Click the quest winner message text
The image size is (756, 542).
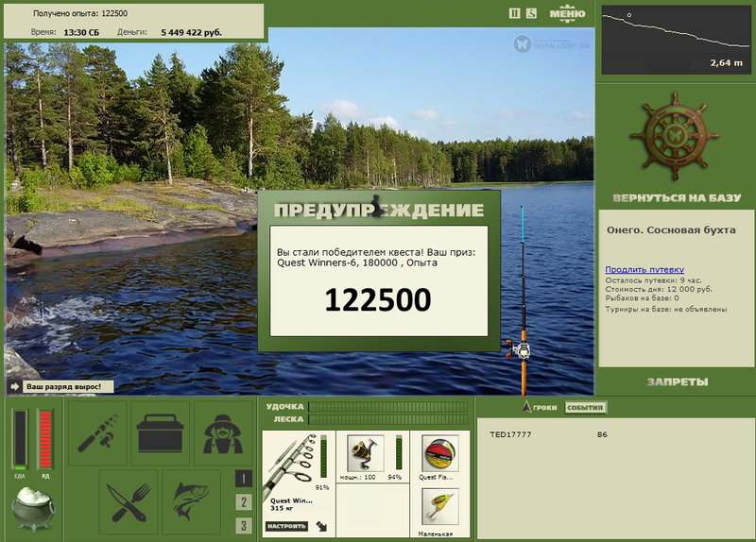click(x=376, y=257)
